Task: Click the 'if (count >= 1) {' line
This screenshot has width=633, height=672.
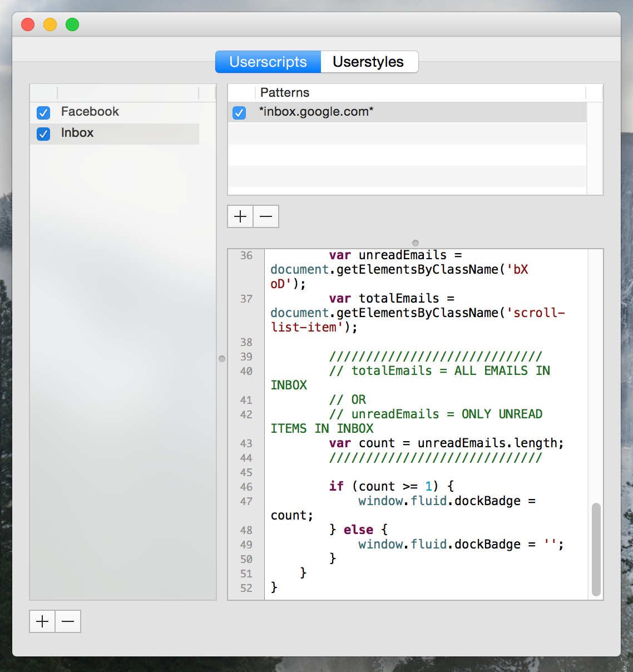Action: pyautogui.click(x=391, y=487)
